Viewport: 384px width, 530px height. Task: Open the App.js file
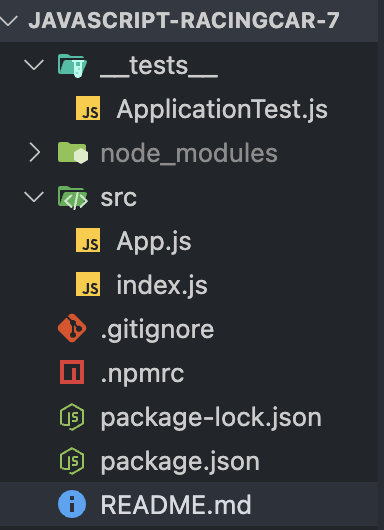(154, 241)
